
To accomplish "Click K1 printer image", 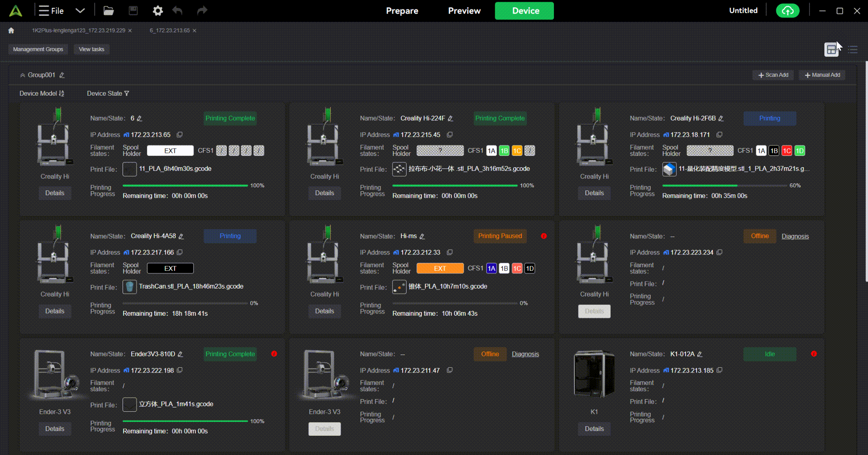I will (x=594, y=374).
